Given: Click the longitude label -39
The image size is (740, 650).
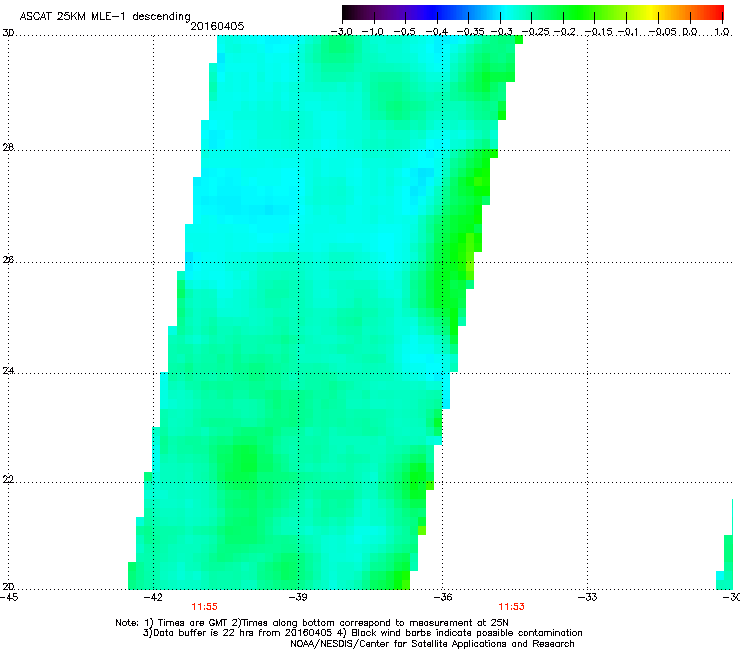Looking at the screenshot, I should click(x=298, y=597).
